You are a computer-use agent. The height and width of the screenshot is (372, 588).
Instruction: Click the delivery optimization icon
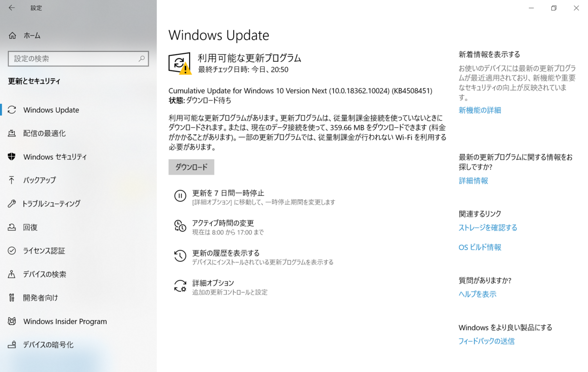(x=12, y=133)
